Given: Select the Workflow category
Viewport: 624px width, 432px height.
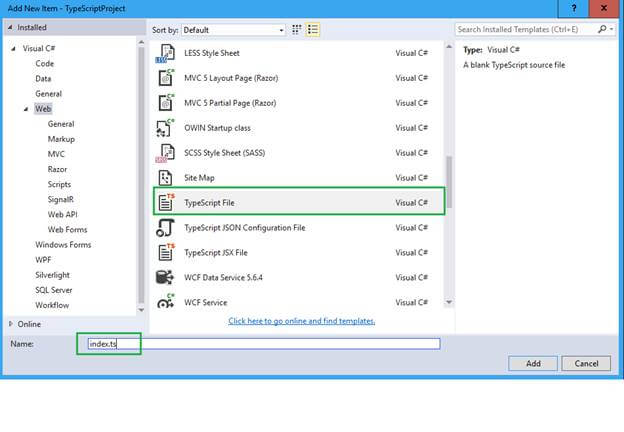Looking at the screenshot, I should (52, 306).
